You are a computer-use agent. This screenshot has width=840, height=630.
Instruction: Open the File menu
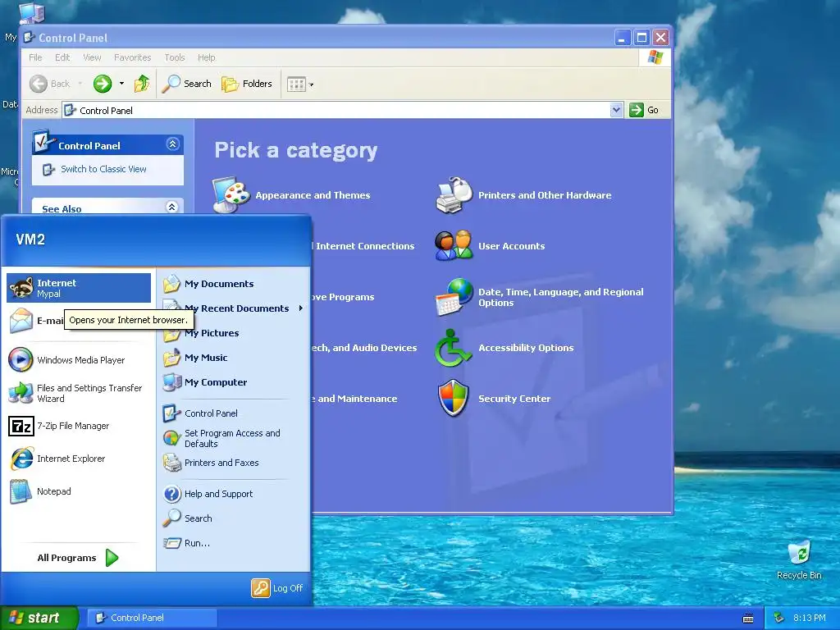[x=35, y=57]
